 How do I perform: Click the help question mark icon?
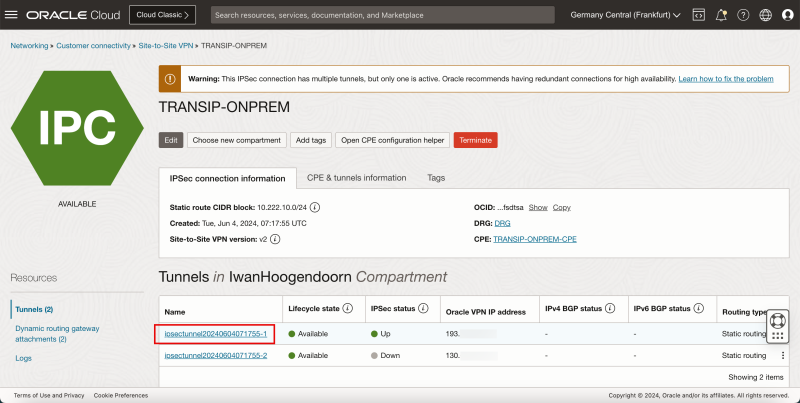[743, 15]
